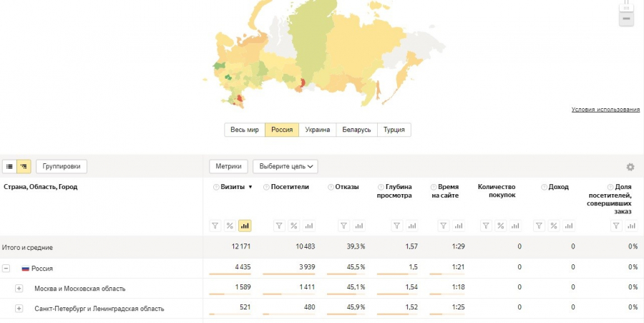Toggle percent display under Доход column
The height and width of the screenshot is (323, 644).
pyautogui.click(x=553, y=226)
